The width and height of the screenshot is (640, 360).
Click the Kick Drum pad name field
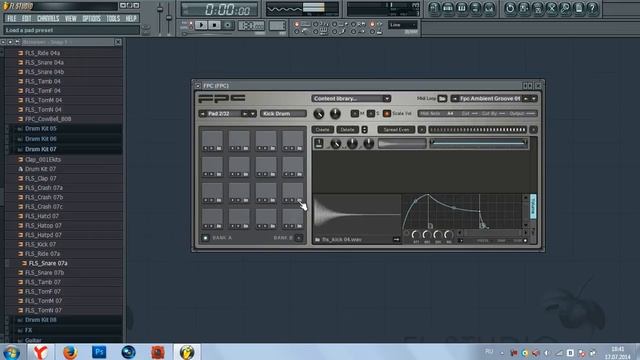[x=283, y=113]
